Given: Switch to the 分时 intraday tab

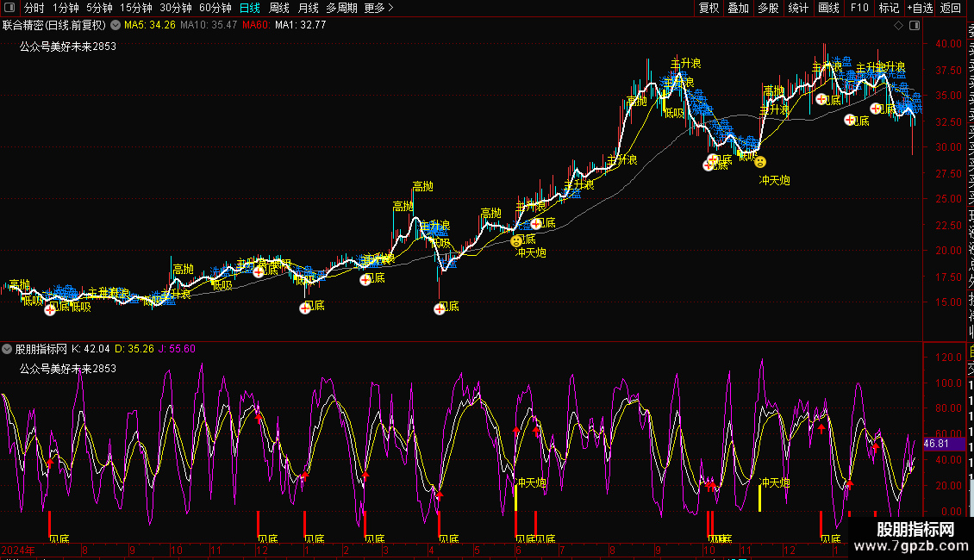Looking at the screenshot, I should point(34,8).
